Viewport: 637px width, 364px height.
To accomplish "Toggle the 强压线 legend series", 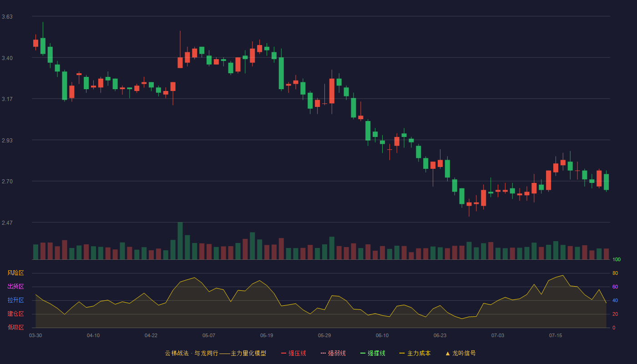I will pyautogui.click(x=293, y=353).
